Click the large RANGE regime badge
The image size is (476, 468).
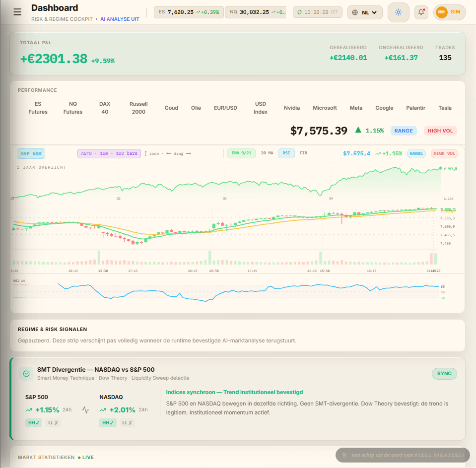pos(404,131)
